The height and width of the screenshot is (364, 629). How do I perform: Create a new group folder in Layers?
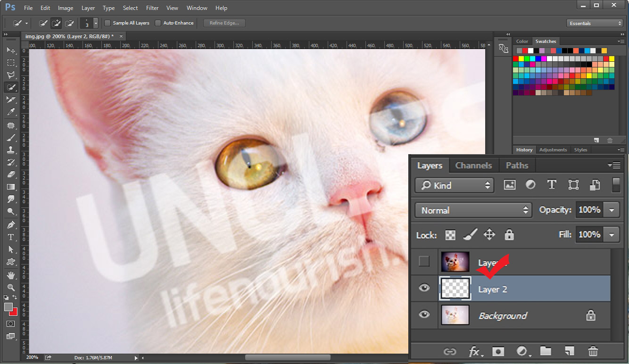tap(546, 351)
